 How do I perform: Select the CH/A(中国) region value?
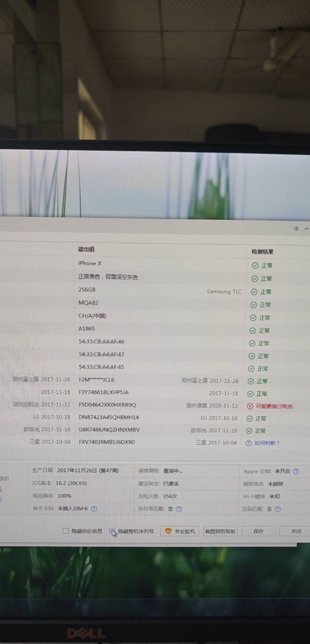(92, 316)
